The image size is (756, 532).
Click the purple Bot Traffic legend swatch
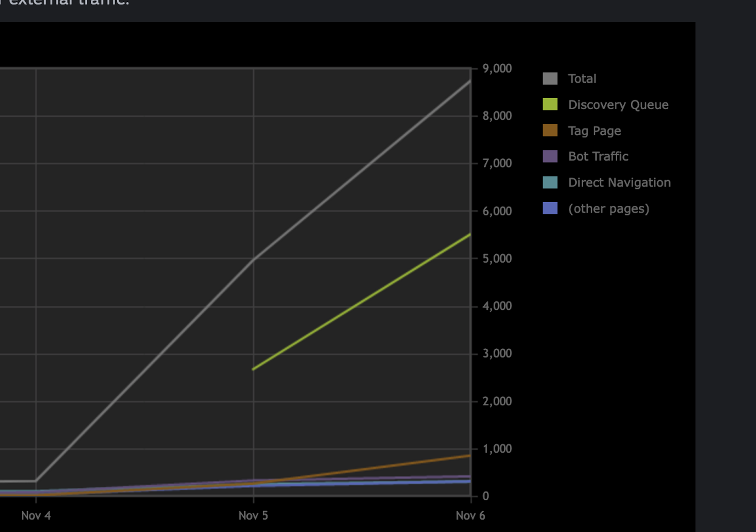pos(550,156)
